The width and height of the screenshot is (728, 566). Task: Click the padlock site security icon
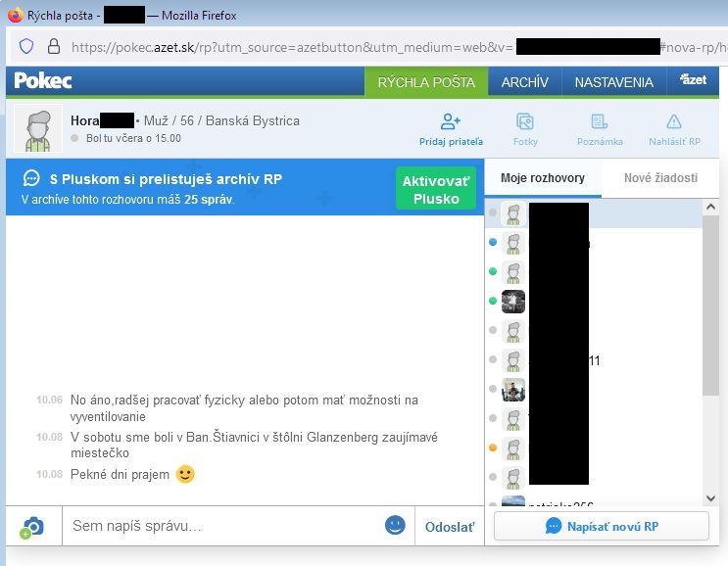(x=54, y=46)
